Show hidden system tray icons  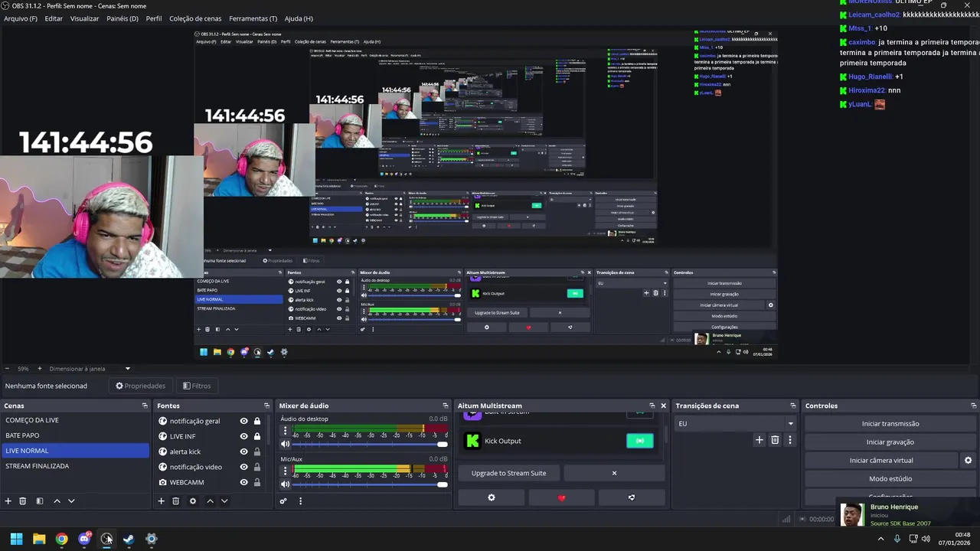(x=880, y=539)
